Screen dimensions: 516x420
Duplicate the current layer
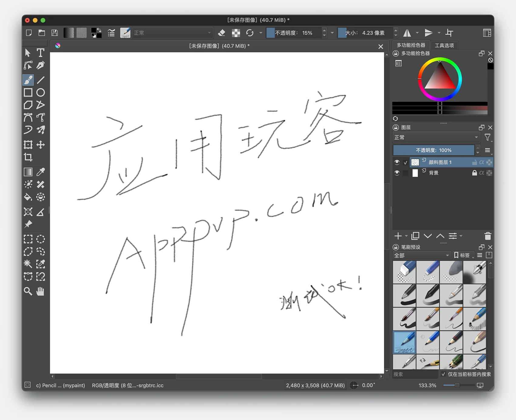[415, 236]
